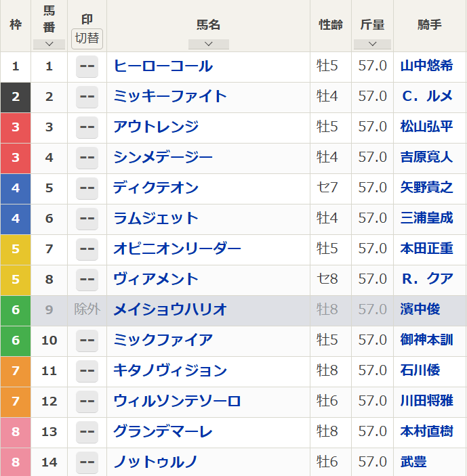Click the mark box for ノットゥルノ
This screenshot has height=476, width=467.
(x=87, y=462)
